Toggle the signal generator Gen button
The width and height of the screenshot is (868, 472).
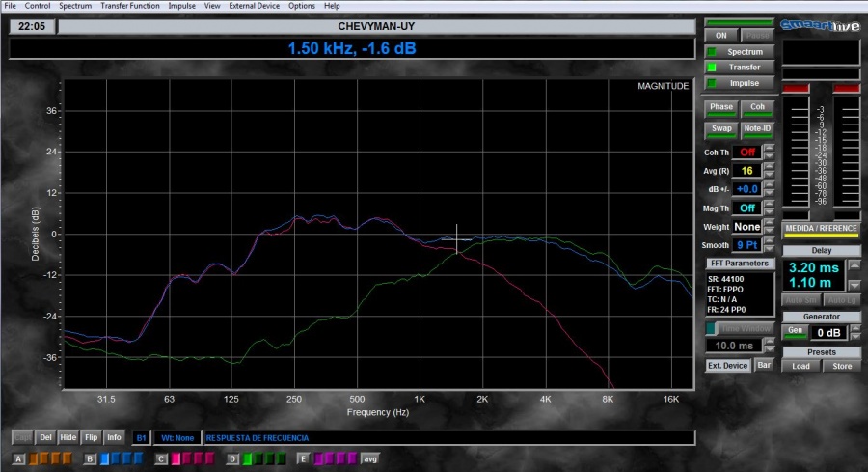coord(795,331)
